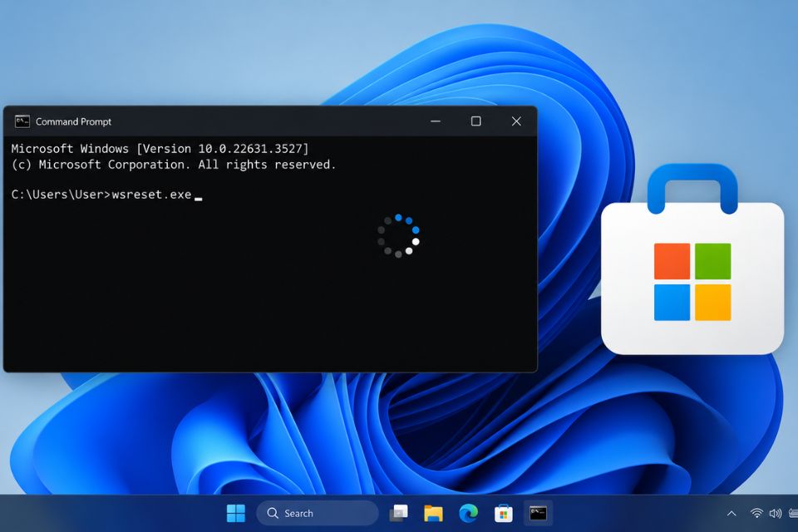This screenshot has width=798, height=532.
Task: Click the Command Prompt window title text
Action: [73, 121]
